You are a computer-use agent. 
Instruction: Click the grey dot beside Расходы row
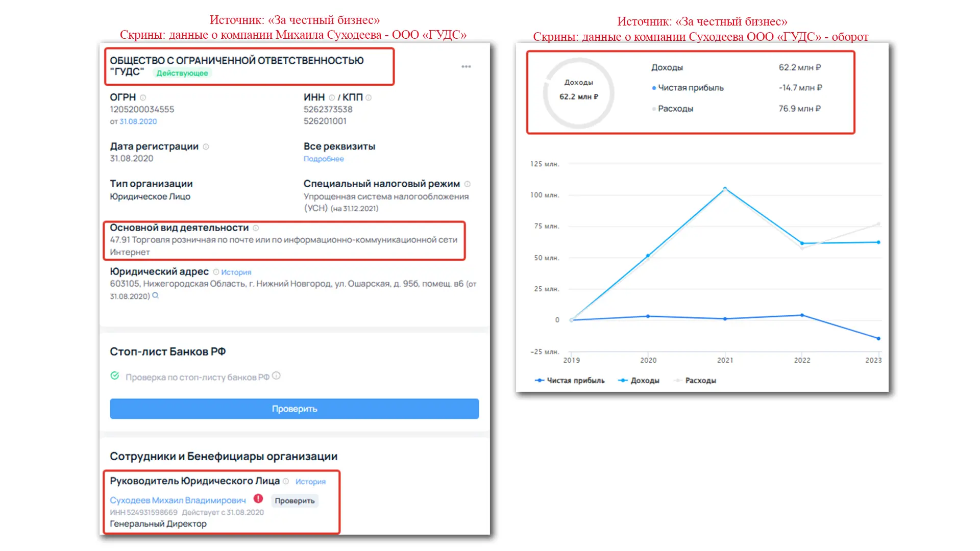pyautogui.click(x=654, y=109)
